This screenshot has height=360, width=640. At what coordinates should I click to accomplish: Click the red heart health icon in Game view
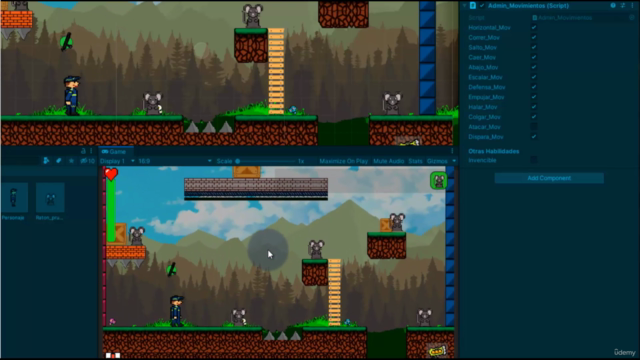click(111, 174)
